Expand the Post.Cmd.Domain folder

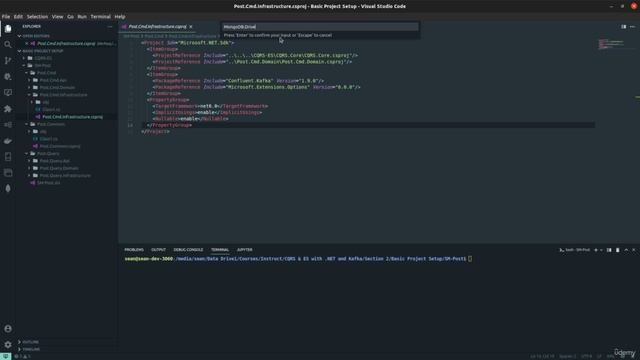coord(57,88)
